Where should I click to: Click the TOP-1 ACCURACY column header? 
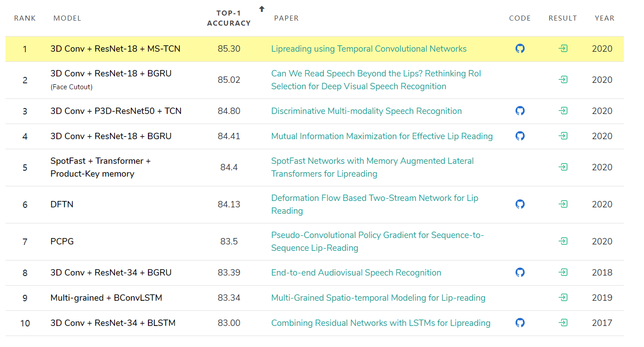tap(229, 18)
